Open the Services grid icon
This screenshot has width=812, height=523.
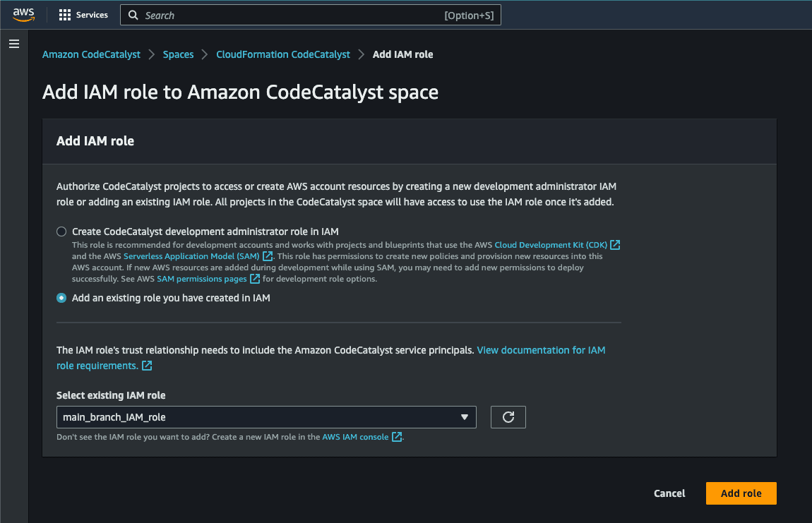tap(65, 15)
